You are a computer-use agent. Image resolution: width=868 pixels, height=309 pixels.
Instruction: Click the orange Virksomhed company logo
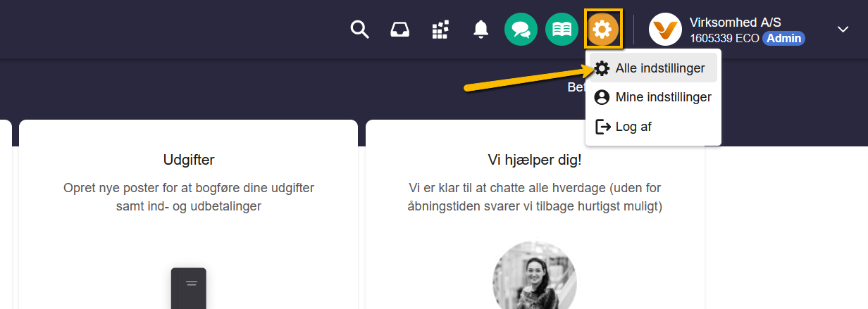coord(665,30)
